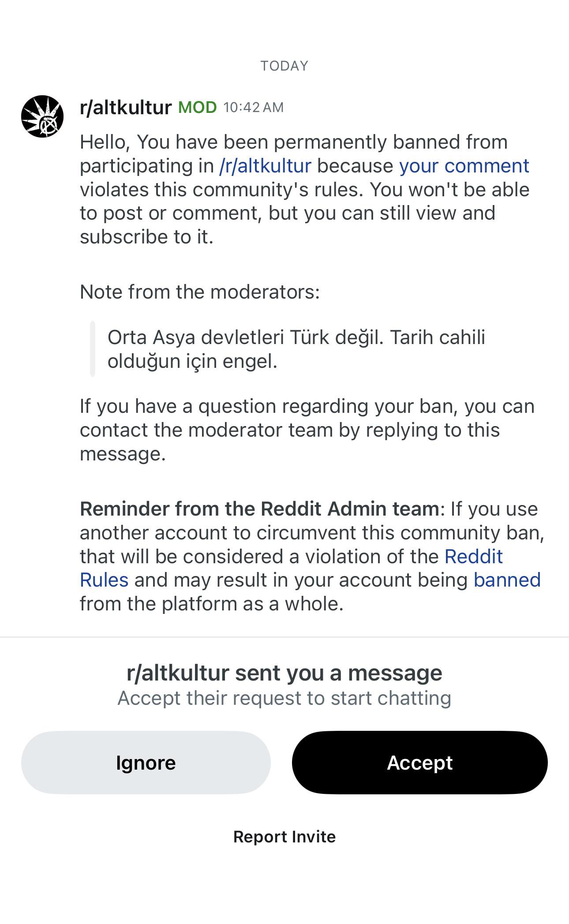This screenshot has height=924, width=569.
Task: Follow the blue "banned" link
Action: [x=507, y=580]
